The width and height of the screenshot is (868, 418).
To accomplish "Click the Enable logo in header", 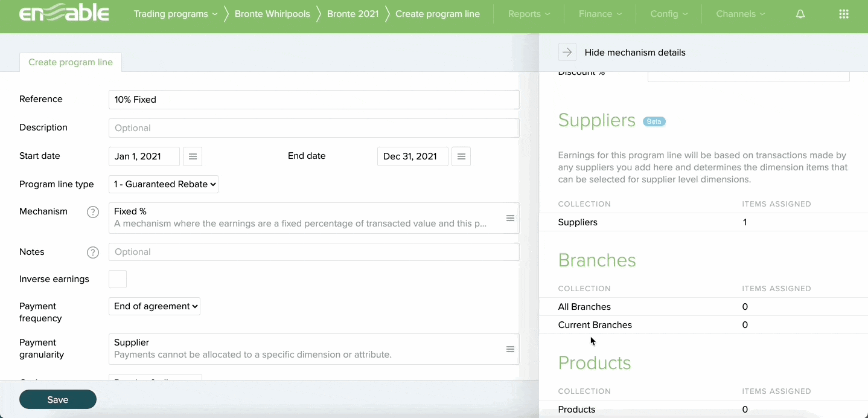I will pos(64,14).
